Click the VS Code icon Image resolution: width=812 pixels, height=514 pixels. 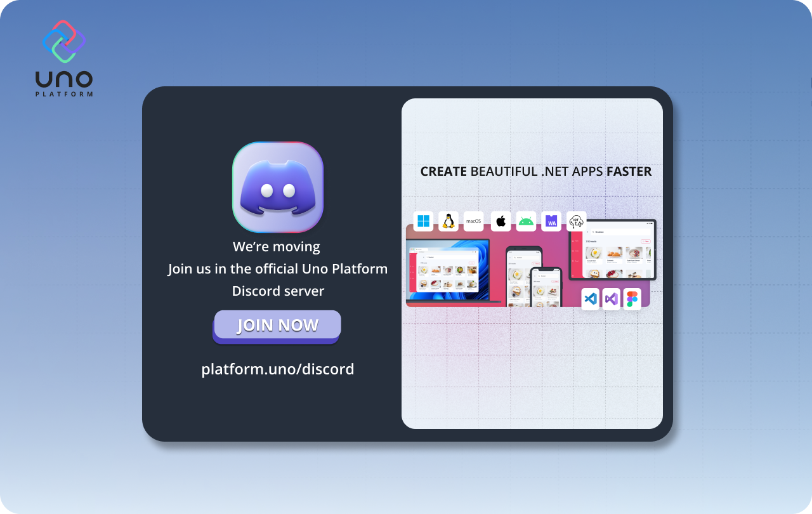591,299
